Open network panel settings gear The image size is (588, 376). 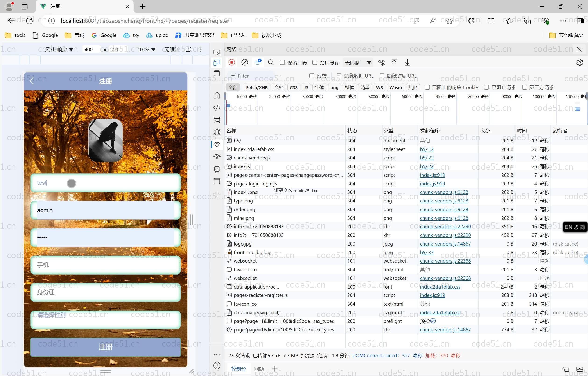point(579,62)
